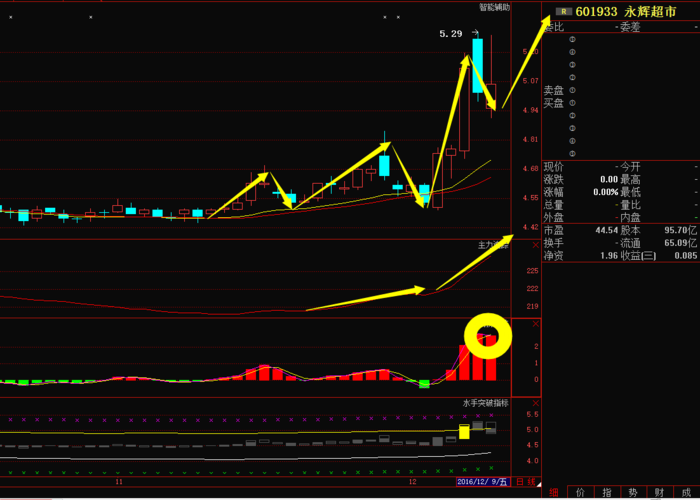Viewport: 700px width, 500px height.
Task: Click the corner triangle next to 日线
Action: point(538,484)
